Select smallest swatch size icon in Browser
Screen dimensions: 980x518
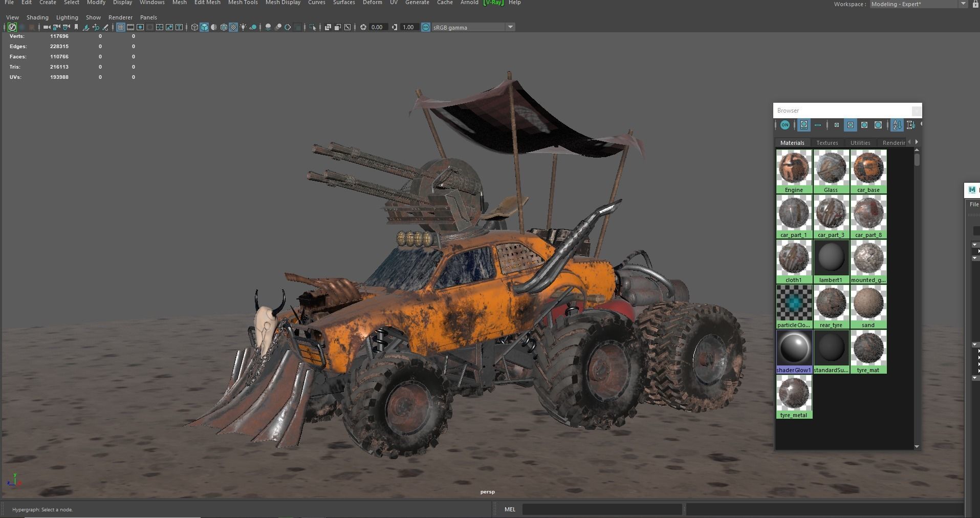(837, 125)
